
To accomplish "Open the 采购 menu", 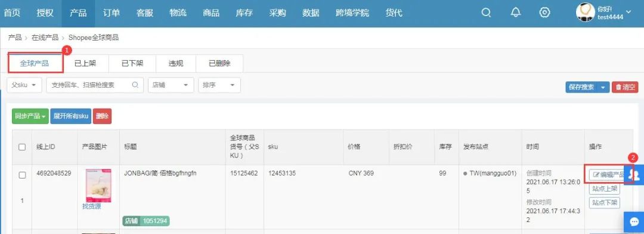I will [x=277, y=13].
